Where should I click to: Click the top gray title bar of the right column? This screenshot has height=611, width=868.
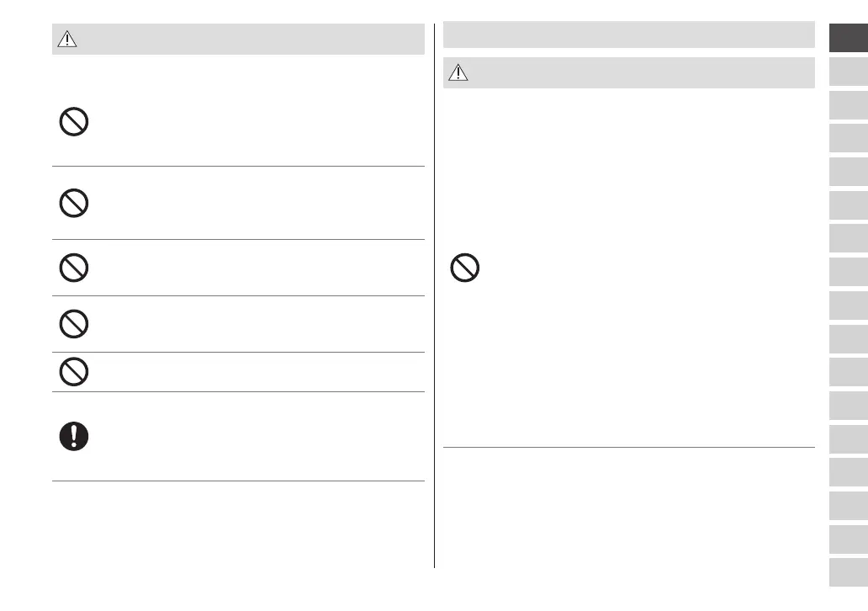click(x=628, y=35)
